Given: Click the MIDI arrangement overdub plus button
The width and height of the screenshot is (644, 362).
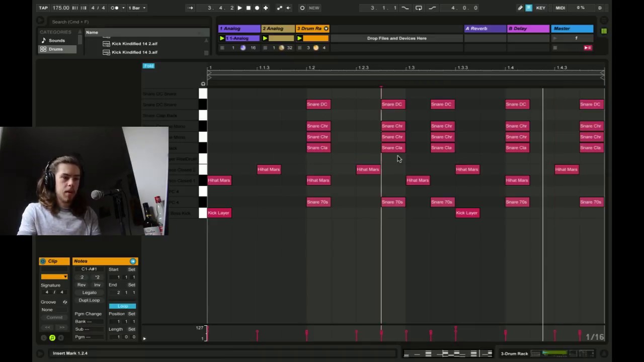Looking at the screenshot, I should coord(266,8).
